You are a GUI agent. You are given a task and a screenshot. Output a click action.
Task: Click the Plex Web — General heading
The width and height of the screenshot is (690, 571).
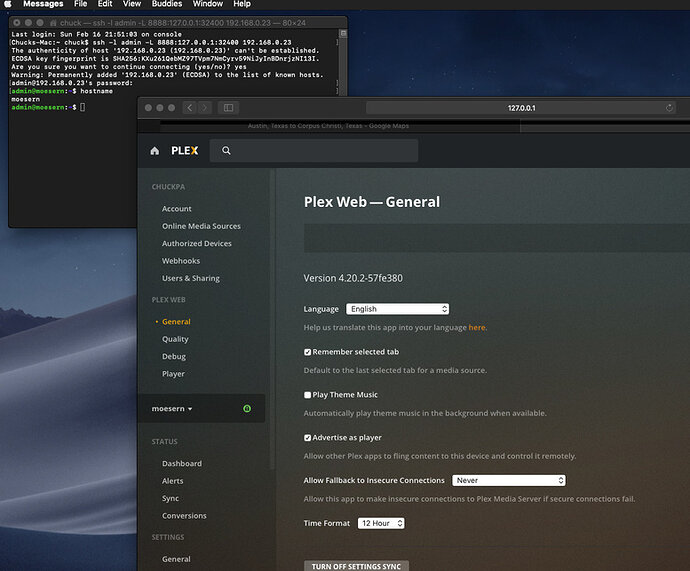point(372,202)
